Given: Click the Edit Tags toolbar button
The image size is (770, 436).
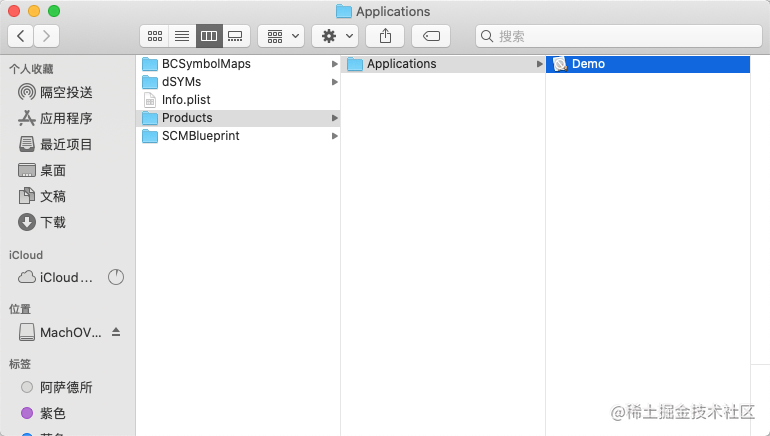Looking at the screenshot, I should point(431,36).
